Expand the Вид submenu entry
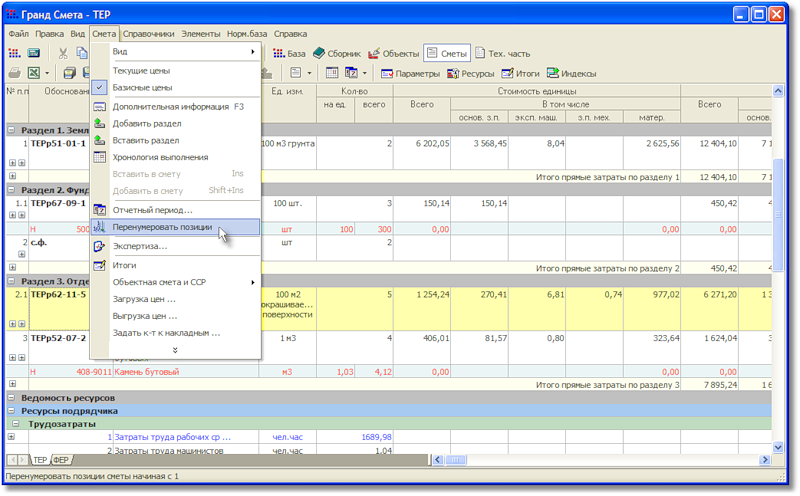Image resolution: width=800 pixels, height=496 pixels. click(x=176, y=52)
